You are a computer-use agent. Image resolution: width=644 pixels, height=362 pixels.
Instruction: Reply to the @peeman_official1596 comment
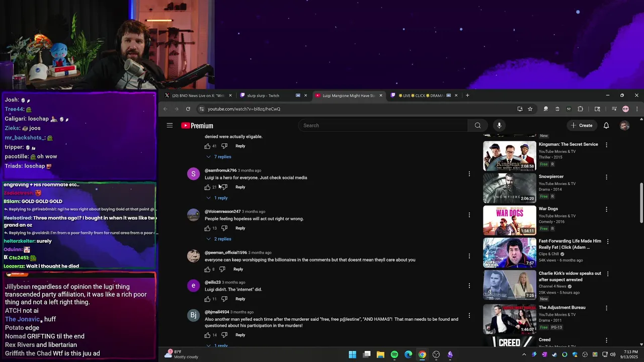[x=238, y=269]
